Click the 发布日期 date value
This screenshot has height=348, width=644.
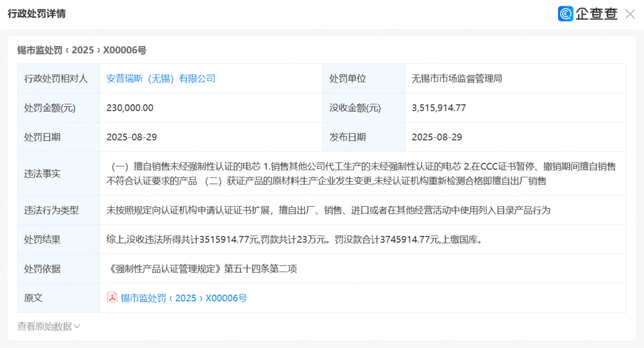click(x=437, y=137)
